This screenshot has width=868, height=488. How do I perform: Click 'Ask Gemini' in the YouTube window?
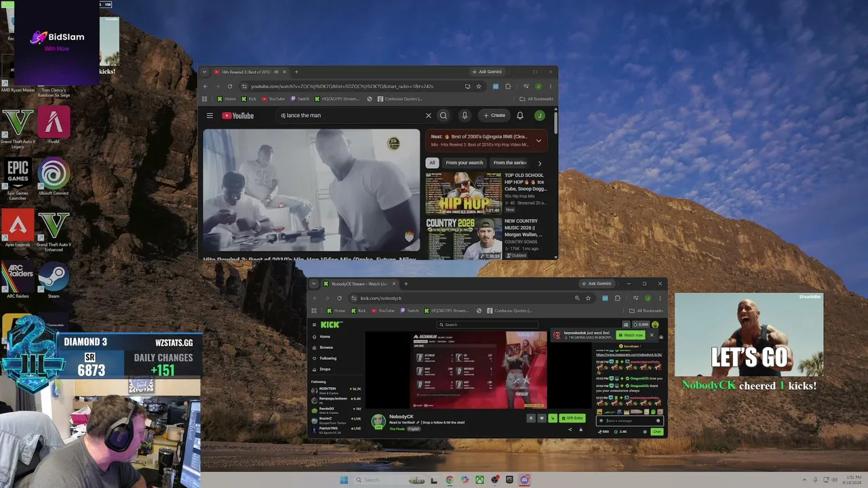[486, 72]
